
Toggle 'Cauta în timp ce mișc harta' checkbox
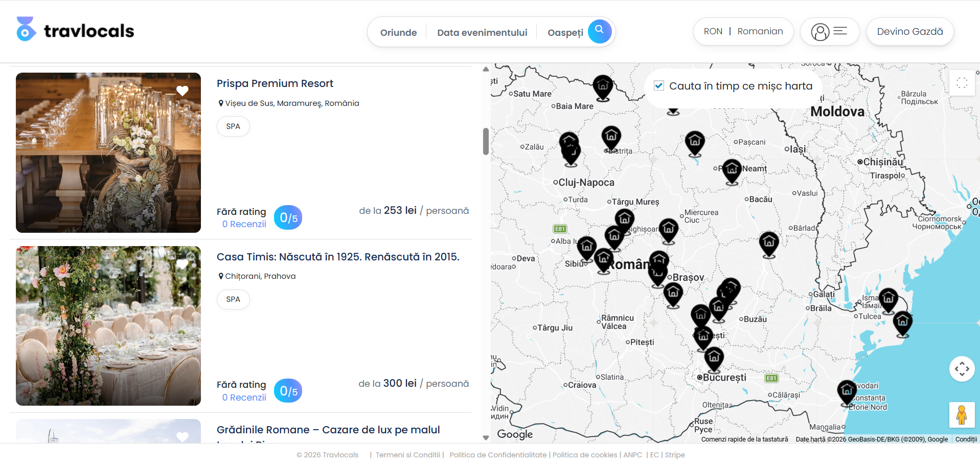(659, 86)
